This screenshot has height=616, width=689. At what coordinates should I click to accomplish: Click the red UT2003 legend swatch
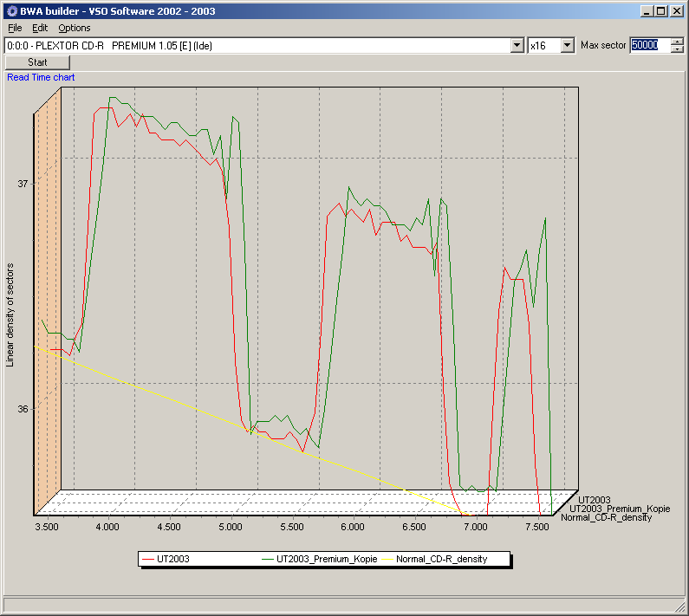click(x=148, y=560)
